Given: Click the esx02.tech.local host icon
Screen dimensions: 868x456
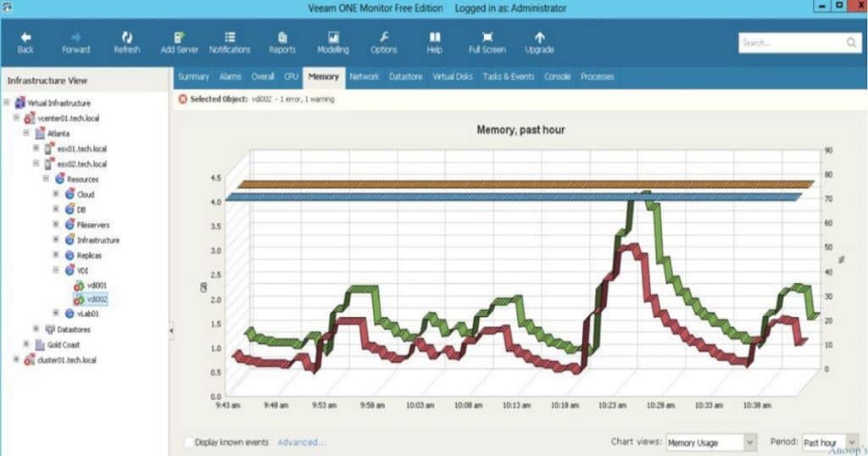Looking at the screenshot, I should [49, 164].
